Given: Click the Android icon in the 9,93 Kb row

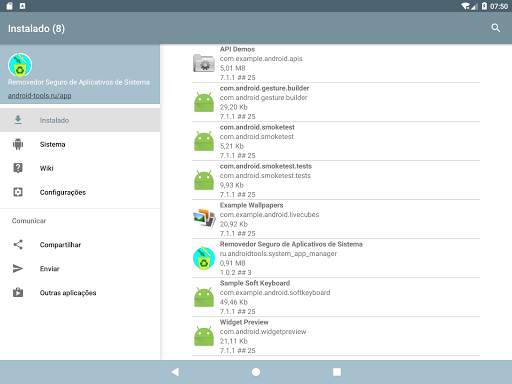Looking at the screenshot, I should coord(204,180).
